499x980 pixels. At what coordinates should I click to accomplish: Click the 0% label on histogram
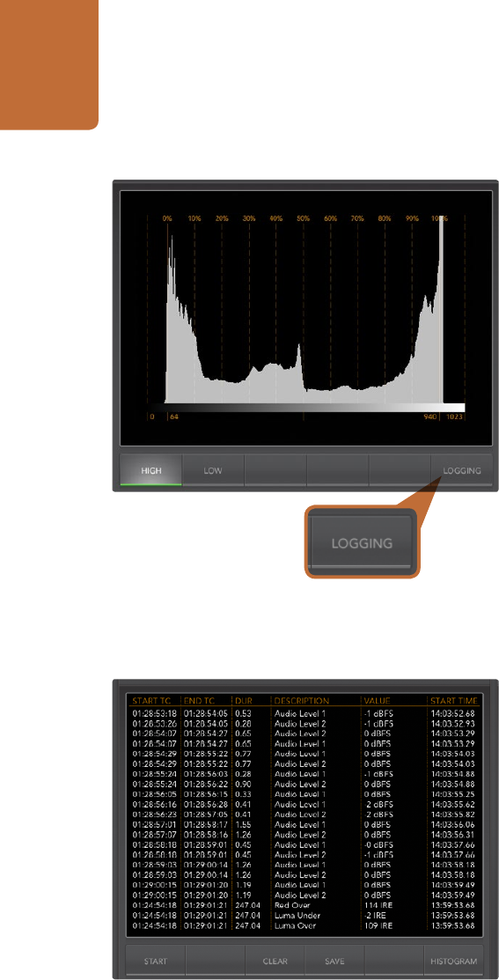(166, 218)
